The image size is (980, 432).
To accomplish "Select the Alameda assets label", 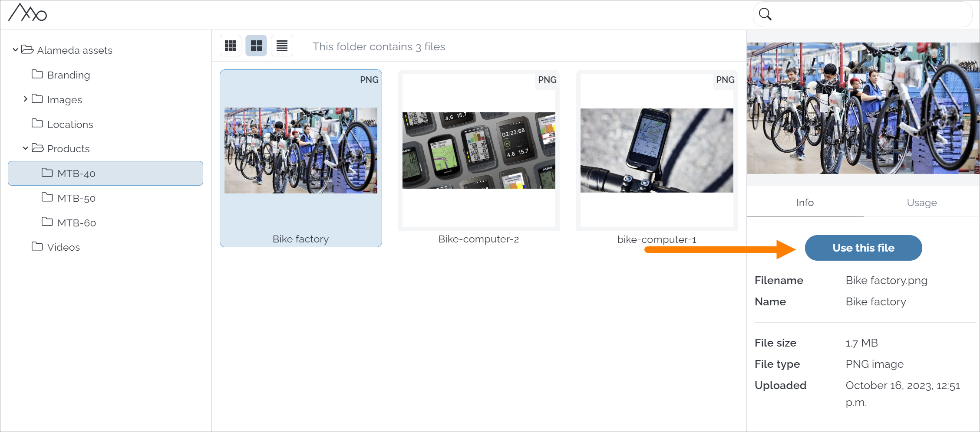I will (75, 50).
